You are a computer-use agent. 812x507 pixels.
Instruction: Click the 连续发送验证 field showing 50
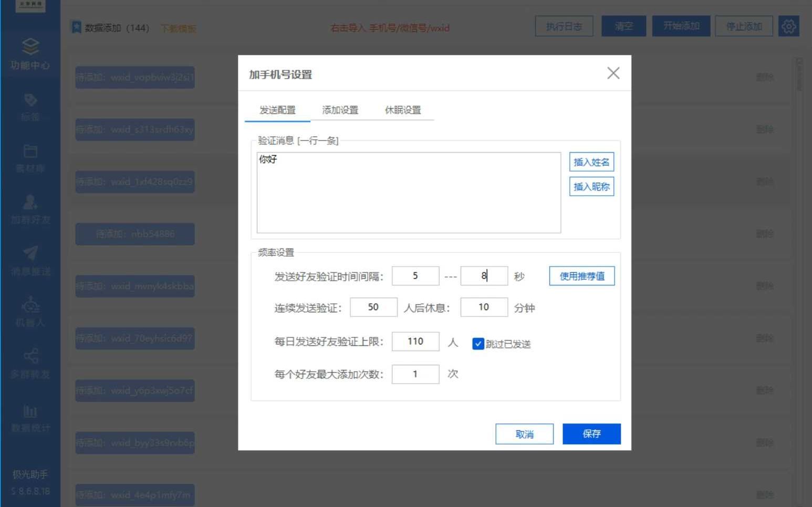[373, 307]
